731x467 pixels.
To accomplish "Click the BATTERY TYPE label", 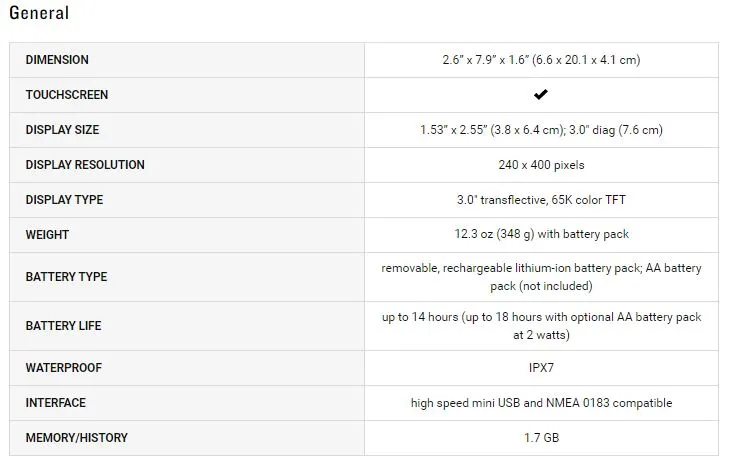I will tap(66, 277).
